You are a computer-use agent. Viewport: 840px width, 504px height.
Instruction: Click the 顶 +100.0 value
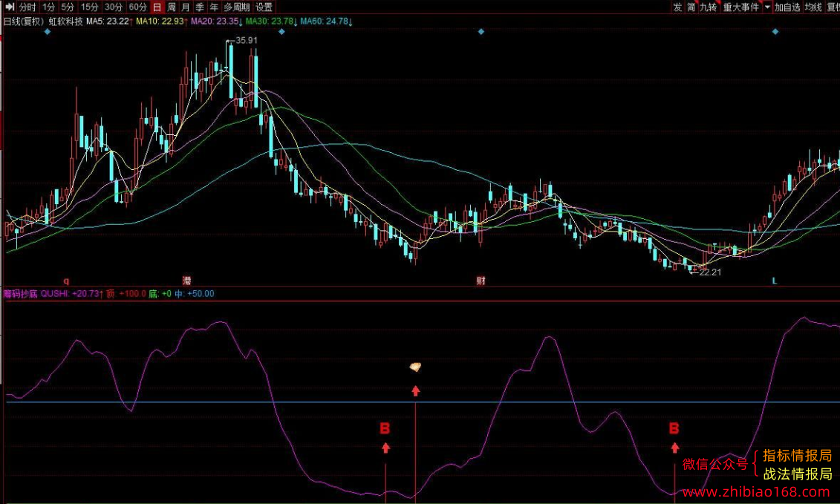126,293
